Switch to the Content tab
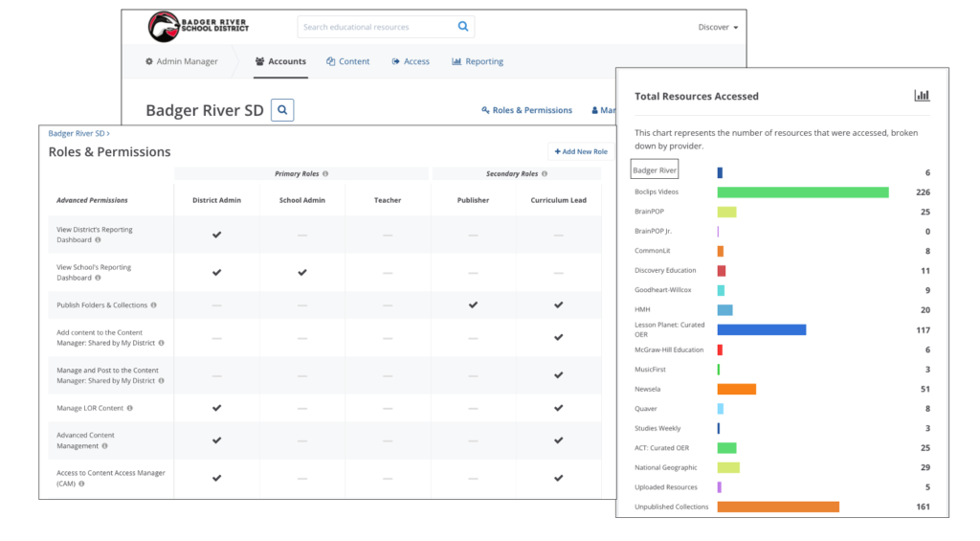This screenshot has height=541, width=980. (x=348, y=61)
